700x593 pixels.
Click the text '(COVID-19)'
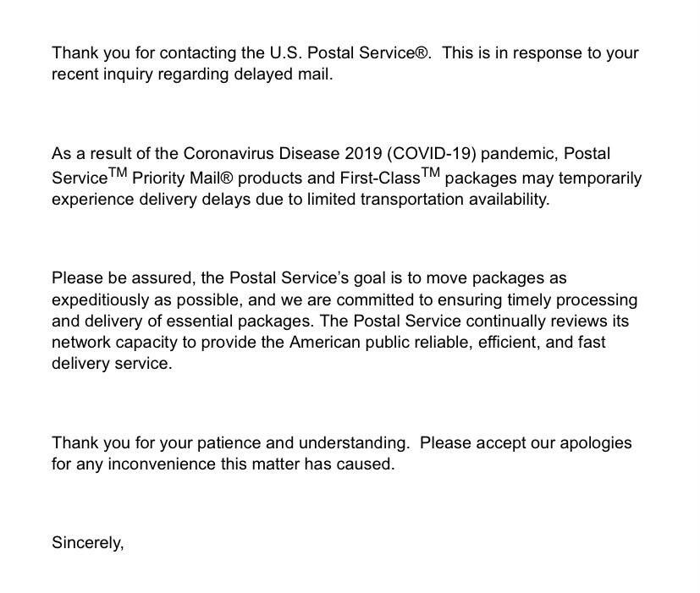click(432, 153)
